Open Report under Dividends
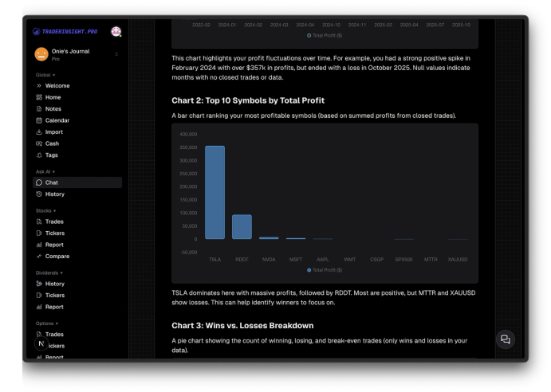This screenshot has height=392, width=551. [x=54, y=307]
